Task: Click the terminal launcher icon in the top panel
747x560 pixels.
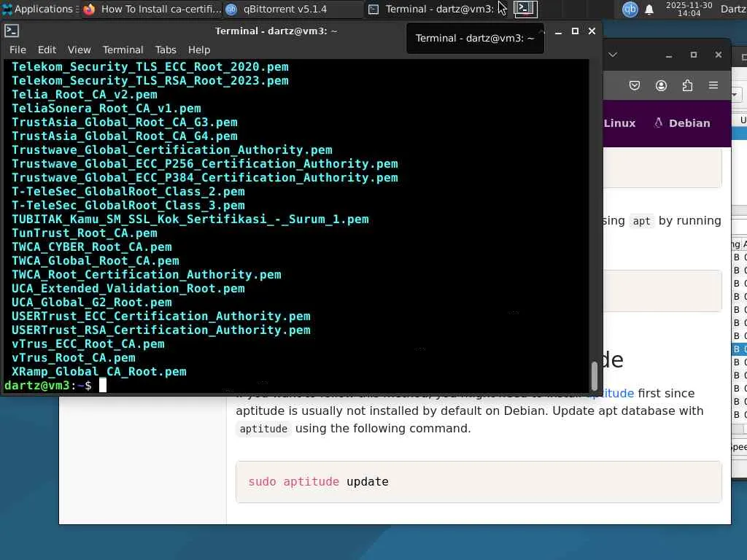Action: coord(525,9)
